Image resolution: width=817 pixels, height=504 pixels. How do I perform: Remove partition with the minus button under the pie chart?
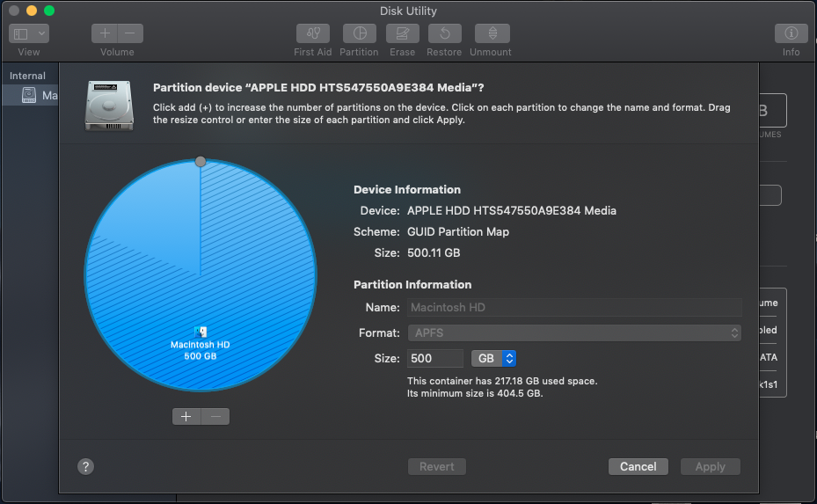215,417
